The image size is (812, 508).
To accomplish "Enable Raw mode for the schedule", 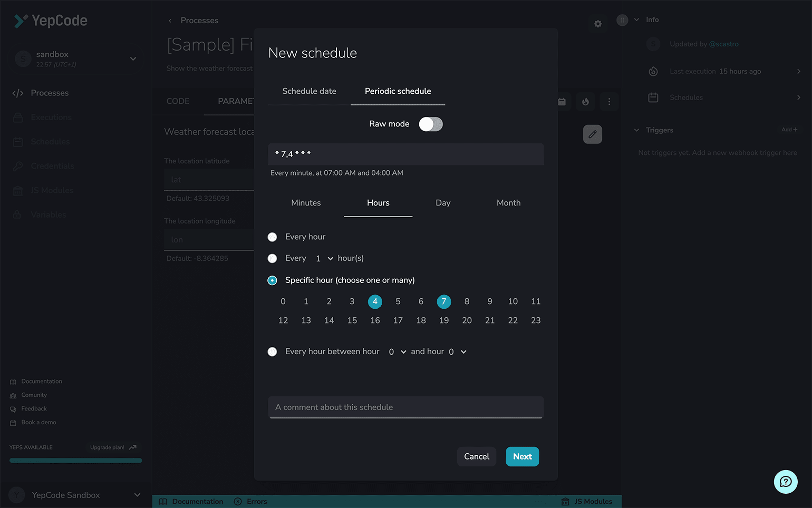I will pyautogui.click(x=431, y=124).
